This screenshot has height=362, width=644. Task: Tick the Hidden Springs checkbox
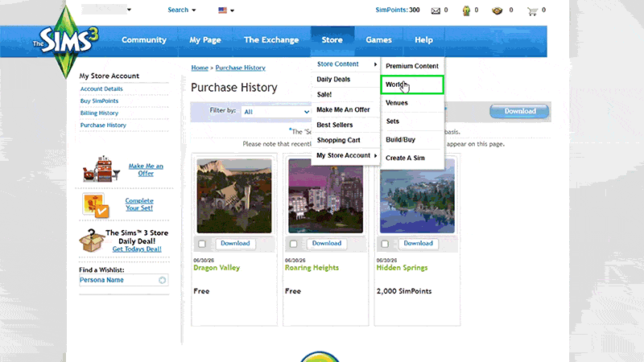[385, 244]
